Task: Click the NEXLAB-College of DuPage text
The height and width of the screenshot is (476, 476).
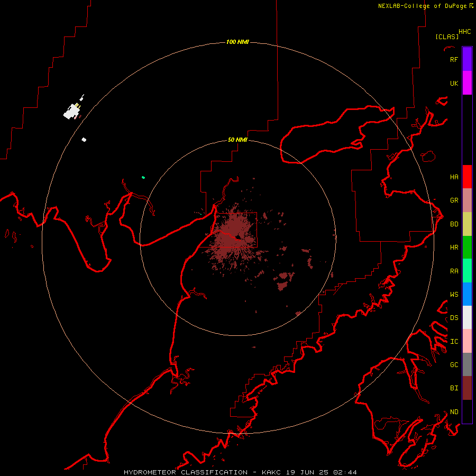Action: tap(422, 6)
